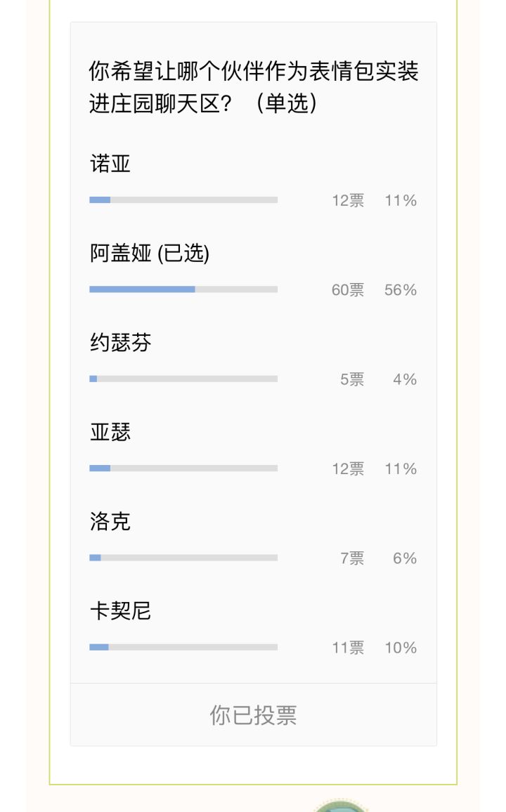The image size is (506, 812).
Task: Pick the 亚瑟 poll option
Action: pos(110,432)
